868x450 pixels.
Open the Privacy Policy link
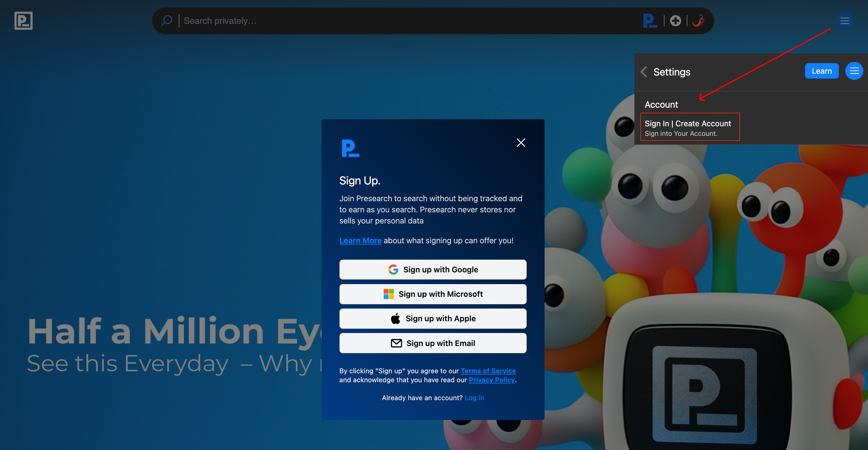click(x=492, y=380)
